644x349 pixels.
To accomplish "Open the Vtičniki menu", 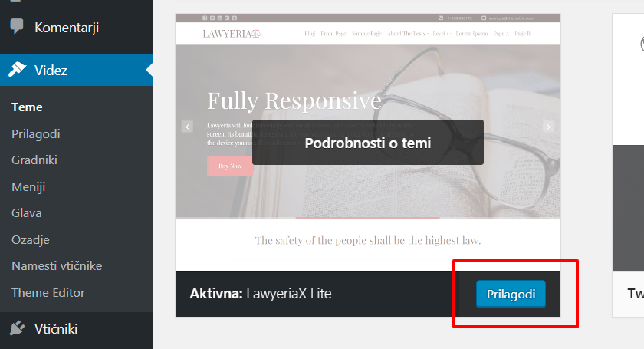I will coord(56,329).
